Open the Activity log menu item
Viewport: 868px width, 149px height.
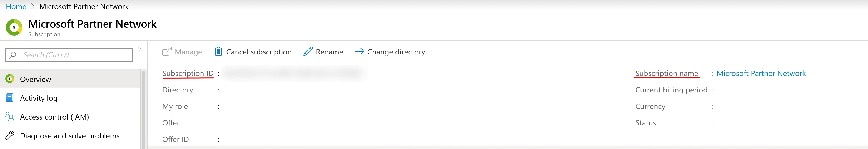[x=39, y=98]
